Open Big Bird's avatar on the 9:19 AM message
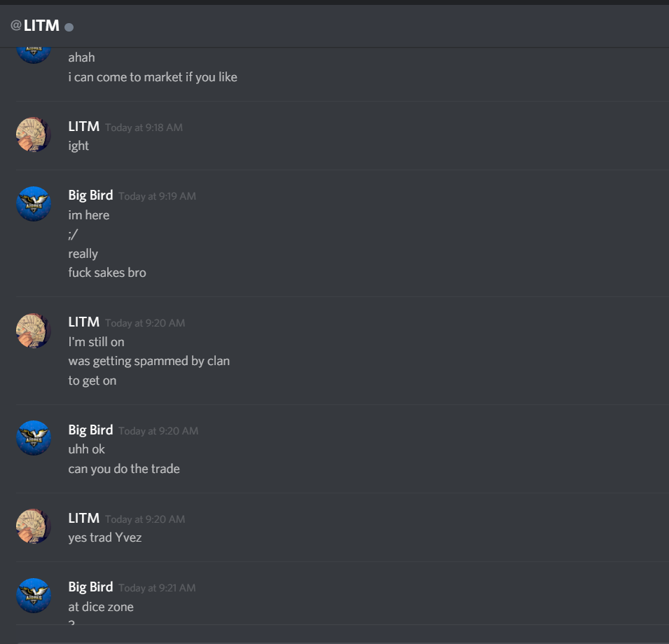 [x=34, y=203]
